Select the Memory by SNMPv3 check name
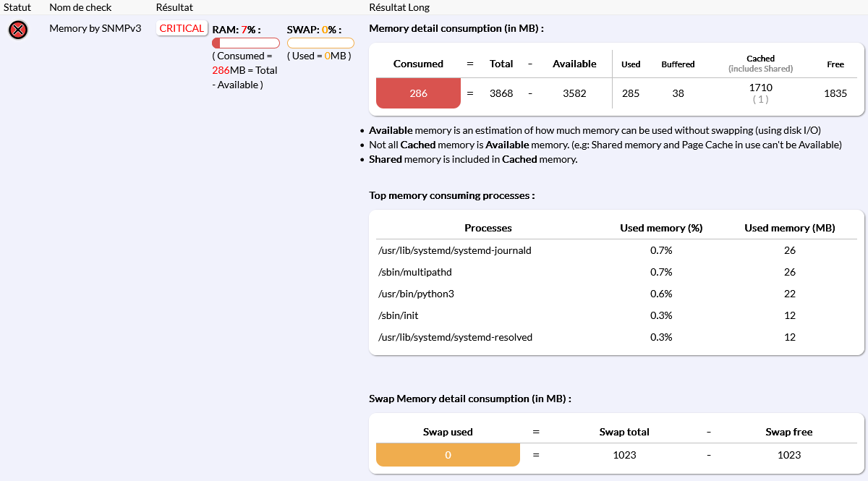This screenshot has width=868, height=481. (95, 28)
